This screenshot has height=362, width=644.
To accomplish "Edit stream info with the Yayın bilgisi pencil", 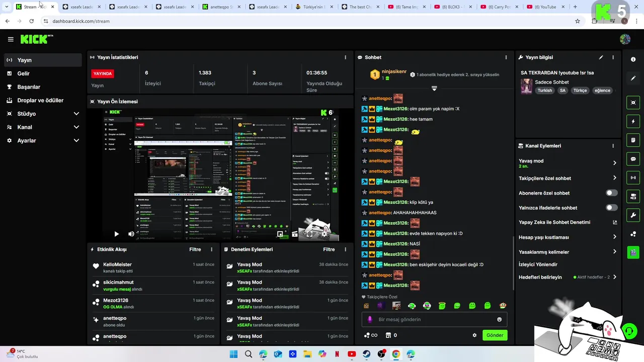I will (x=601, y=57).
